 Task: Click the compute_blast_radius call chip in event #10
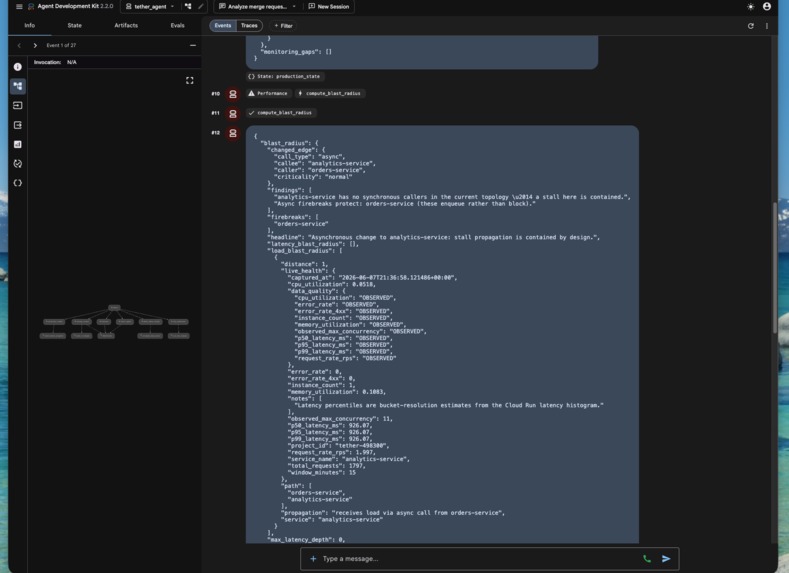(330, 94)
